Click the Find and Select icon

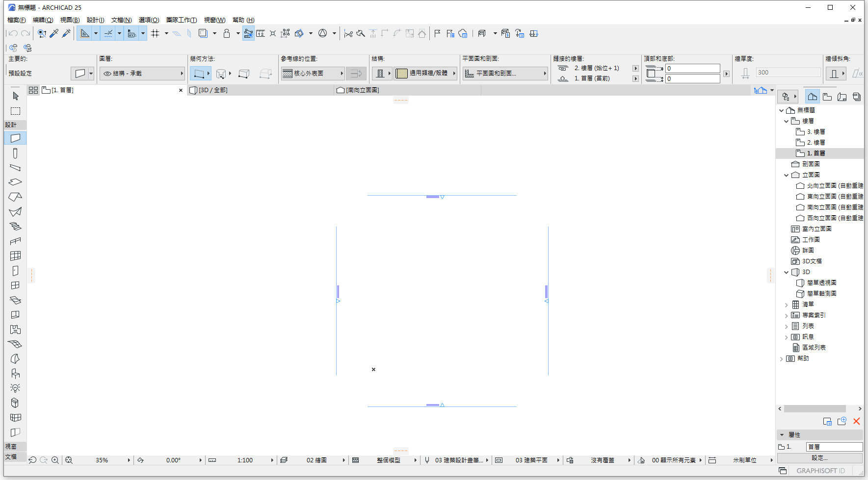click(x=42, y=33)
